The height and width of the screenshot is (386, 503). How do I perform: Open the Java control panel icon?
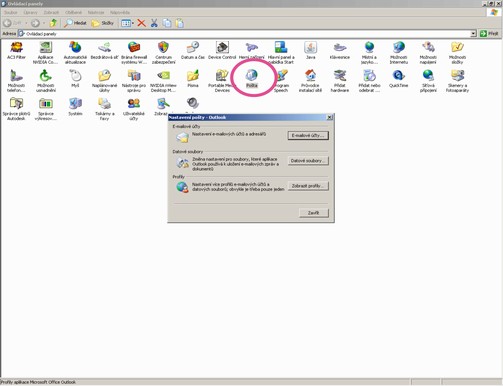[310, 48]
